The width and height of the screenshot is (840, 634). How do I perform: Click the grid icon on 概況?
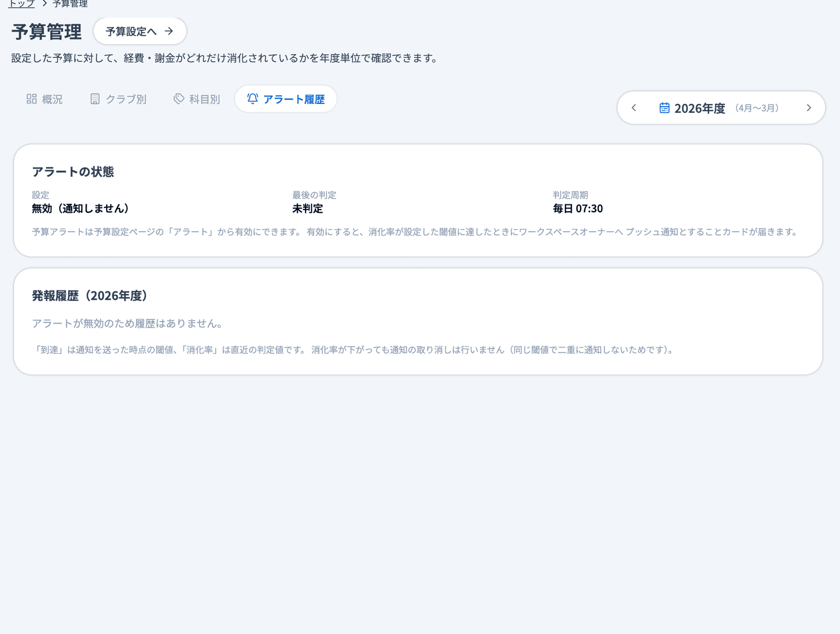31,99
